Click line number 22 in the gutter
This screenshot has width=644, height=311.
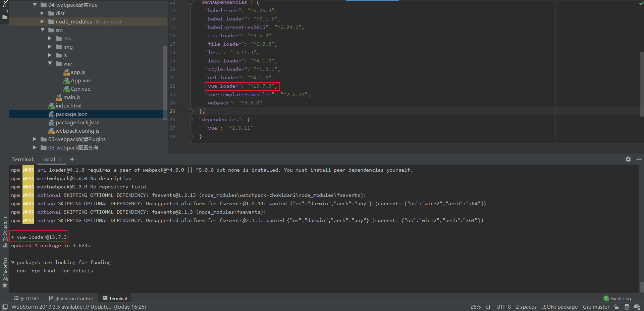coord(172,86)
